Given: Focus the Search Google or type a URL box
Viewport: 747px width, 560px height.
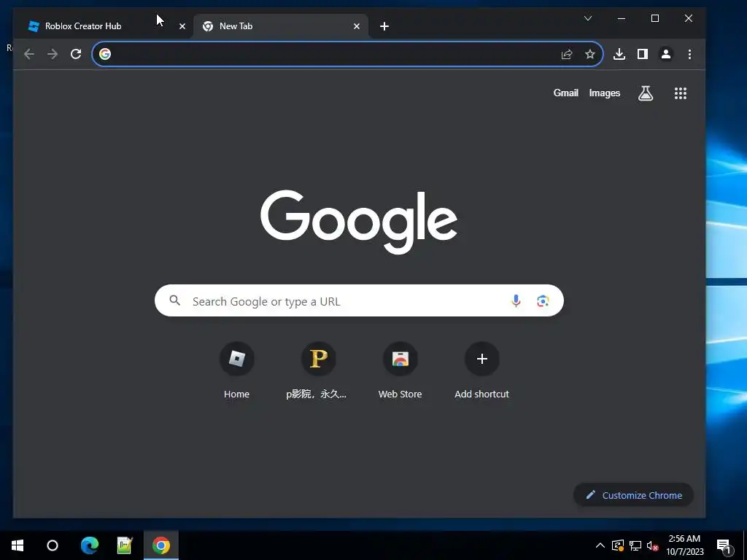Looking at the screenshot, I should pyautogui.click(x=359, y=300).
